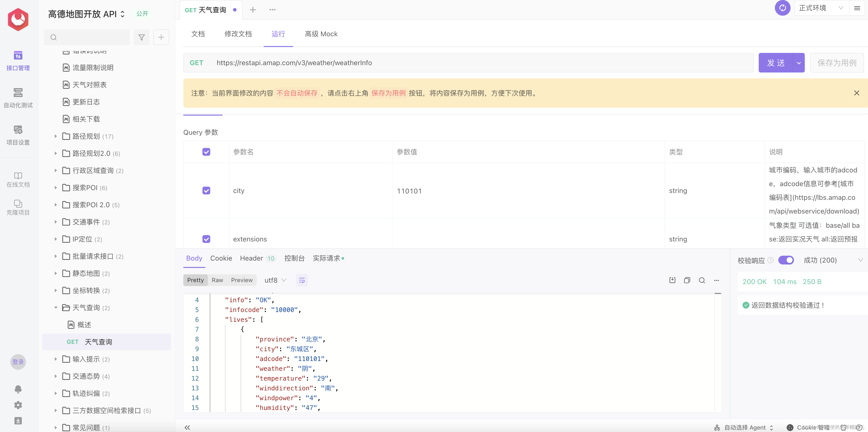868x432 pixels.
Task: Click the request URL field
Action: [468, 63]
